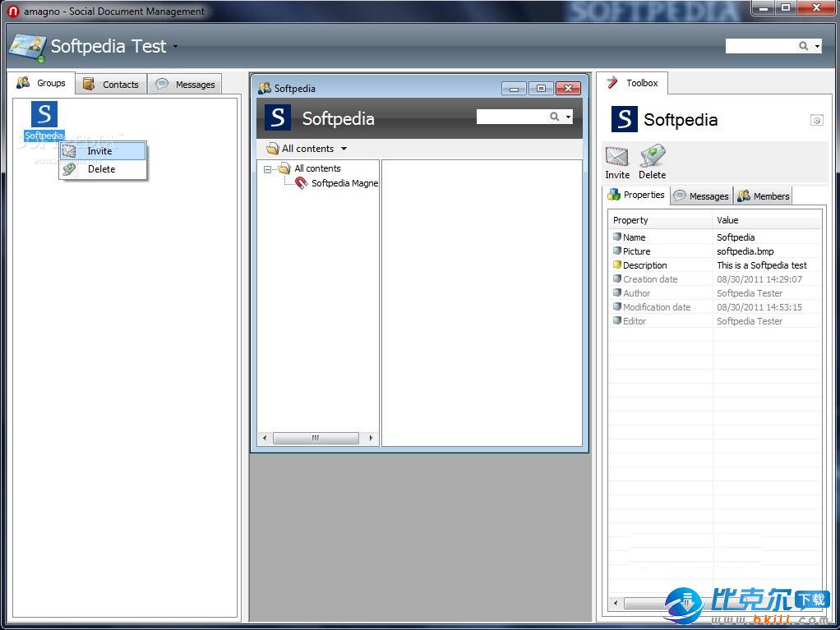Screen dimensions: 840x630
Task: Click the Property column header
Action: point(661,220)
